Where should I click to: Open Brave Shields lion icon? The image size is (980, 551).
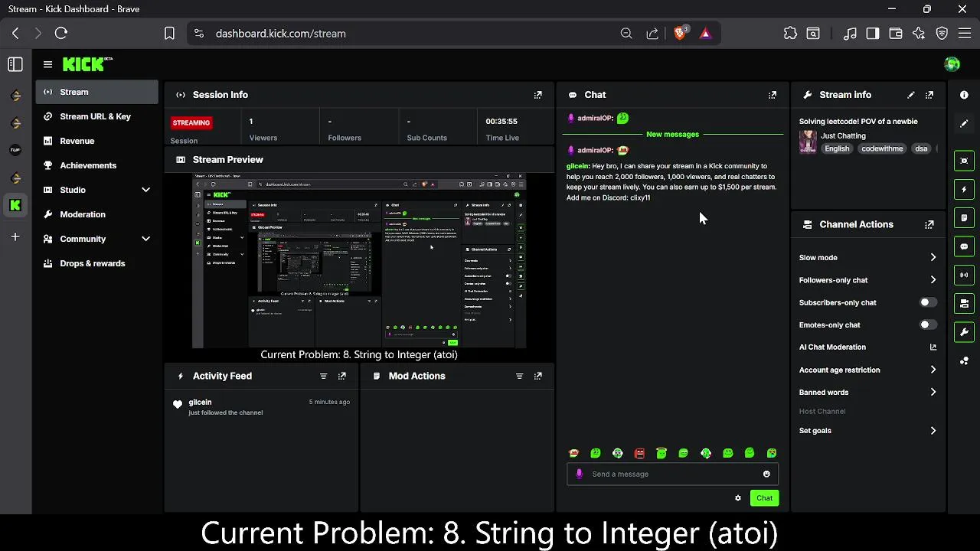pyautogui.click(x=680, y=33)
